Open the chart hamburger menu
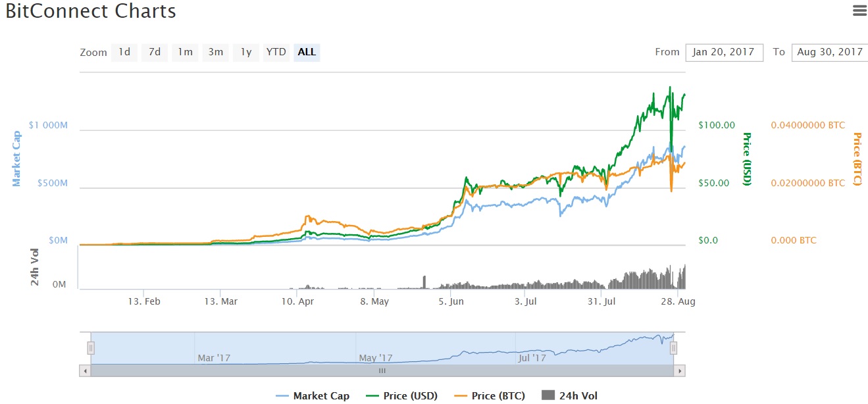The height and width of the screenshot is (404, 868). pos(859,10)
